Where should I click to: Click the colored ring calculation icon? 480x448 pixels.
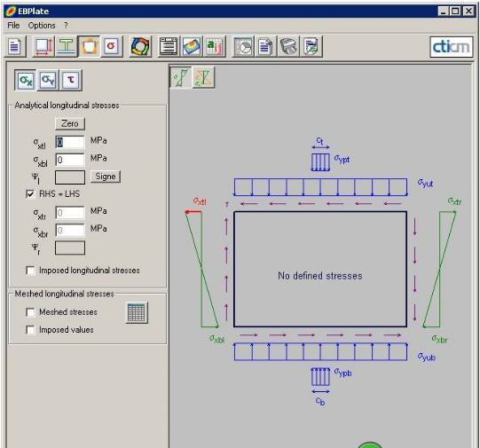[x=140, y=46]
